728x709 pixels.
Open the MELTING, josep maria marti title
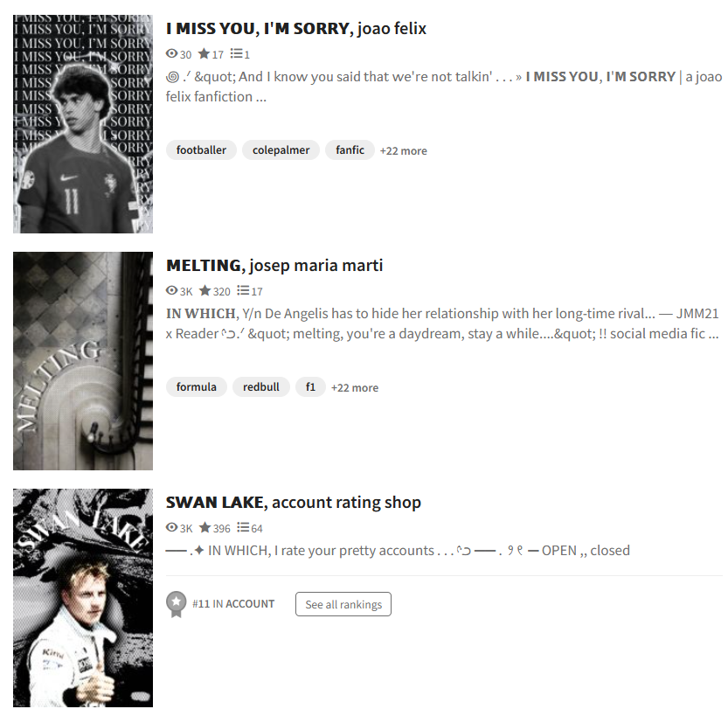(x=274, y=266)
